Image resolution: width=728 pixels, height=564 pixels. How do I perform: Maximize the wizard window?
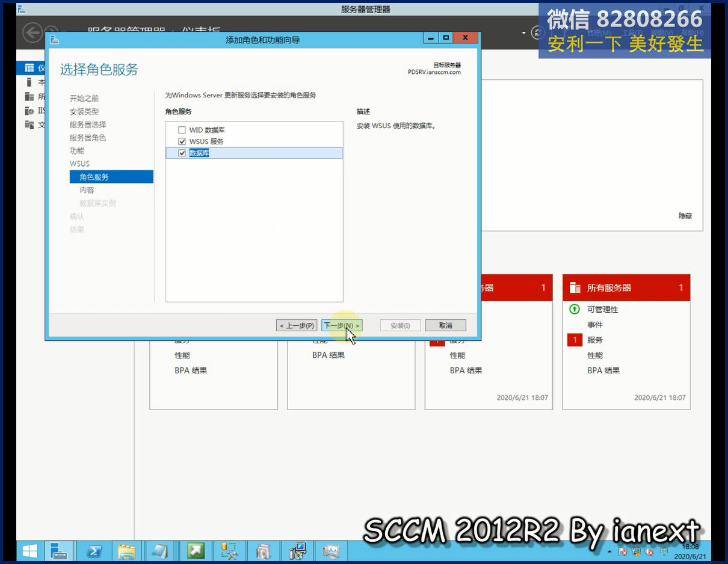(x=446, y=38)
